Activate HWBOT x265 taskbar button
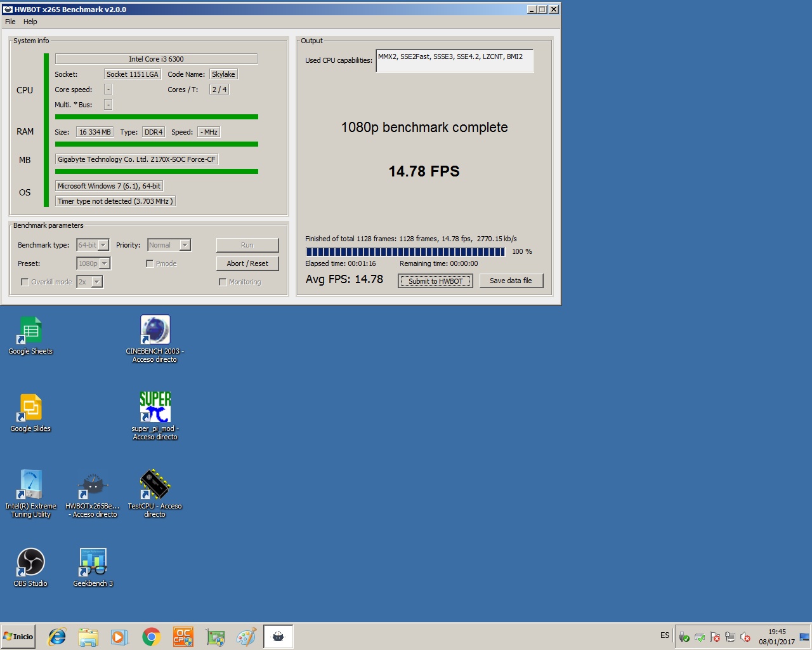 pos(278,637)
